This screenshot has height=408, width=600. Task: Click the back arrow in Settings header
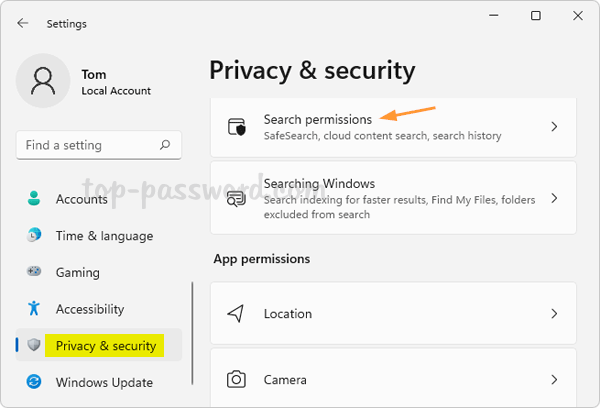pos(23,23)
